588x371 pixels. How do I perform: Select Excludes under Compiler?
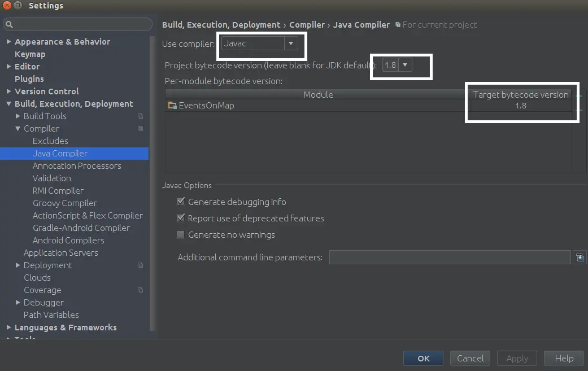pos(50,141)
